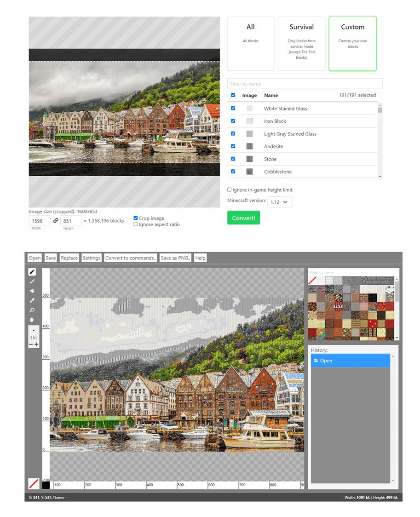Click the Name column header

click(271, 95)
